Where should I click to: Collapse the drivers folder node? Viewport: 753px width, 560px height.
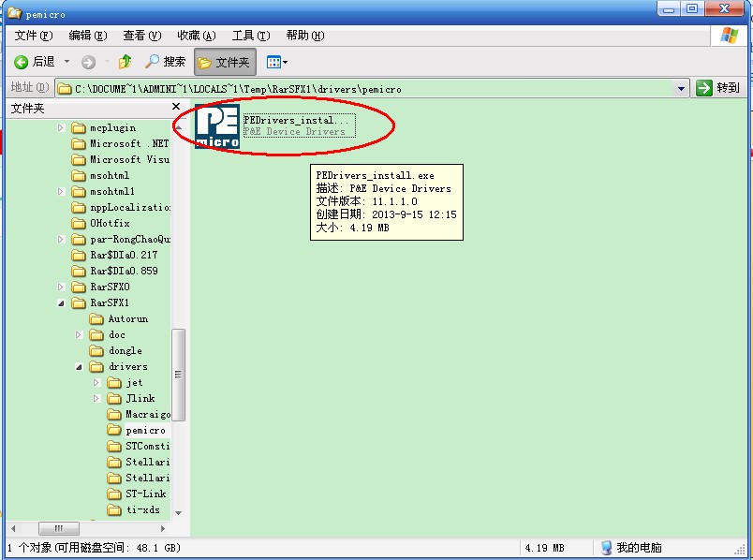tap(79, 367)
